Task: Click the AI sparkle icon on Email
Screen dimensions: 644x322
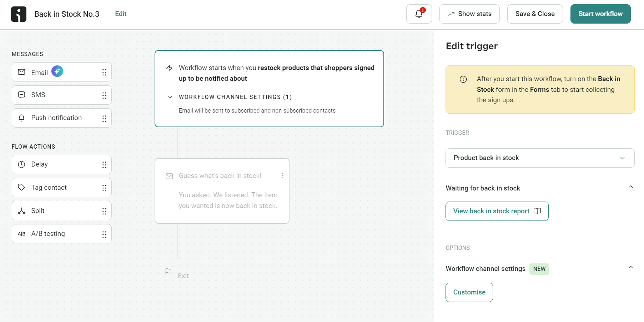Action: tap(57, 71)
